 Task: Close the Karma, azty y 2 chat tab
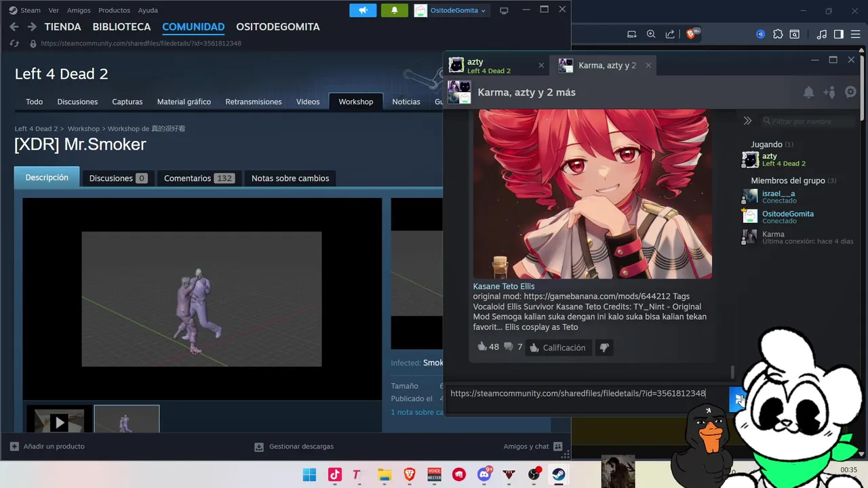(648, 66)
